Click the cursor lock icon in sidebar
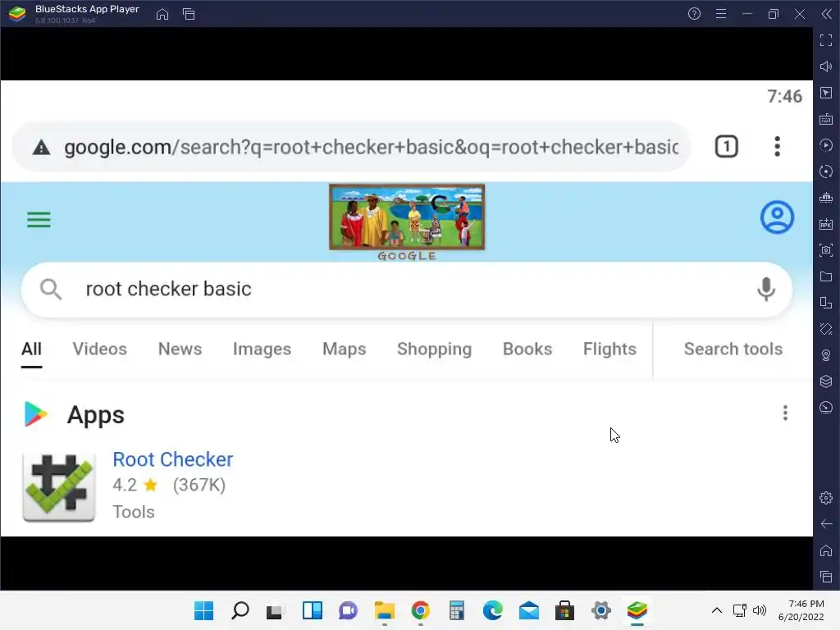 (x=826, y=93)
